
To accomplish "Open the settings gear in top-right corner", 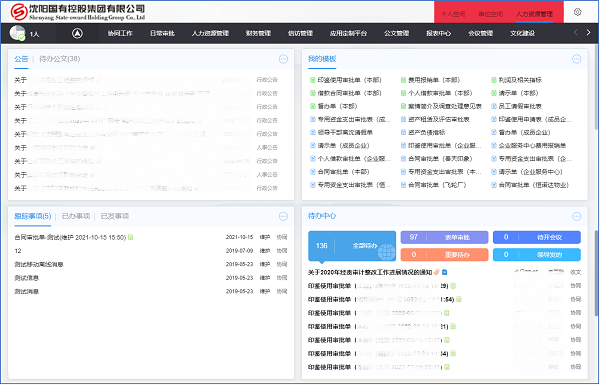I will (577, 12).
